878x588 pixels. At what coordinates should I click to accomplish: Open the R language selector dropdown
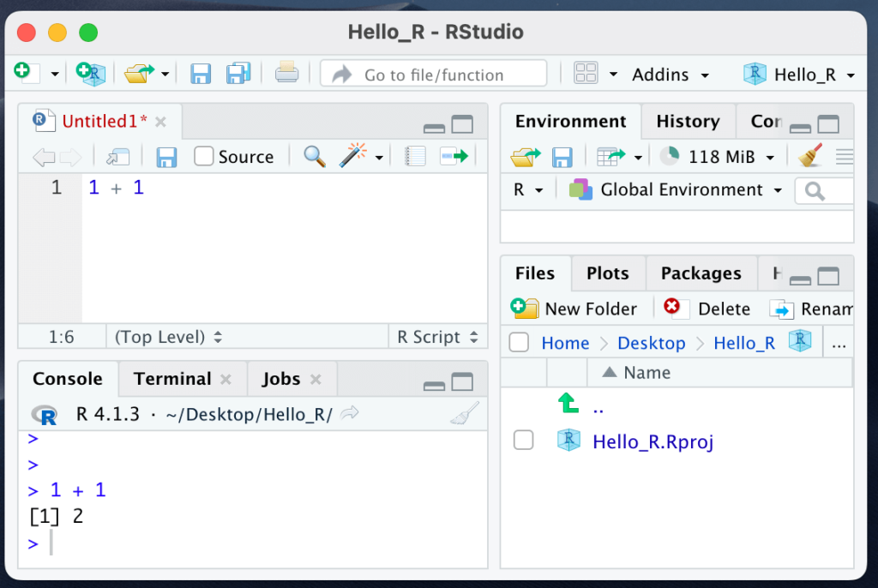tap(528, 189)
